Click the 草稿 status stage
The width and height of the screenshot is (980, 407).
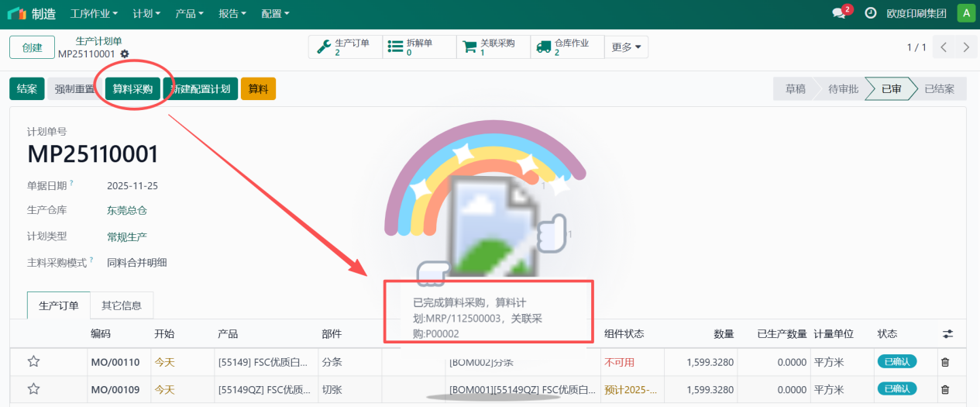(795, 89)
